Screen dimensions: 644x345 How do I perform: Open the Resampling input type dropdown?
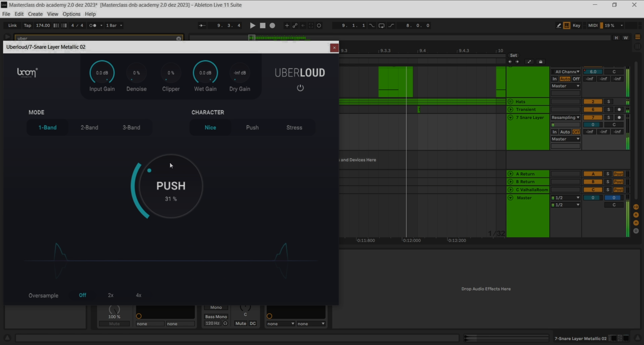[566, 117]
